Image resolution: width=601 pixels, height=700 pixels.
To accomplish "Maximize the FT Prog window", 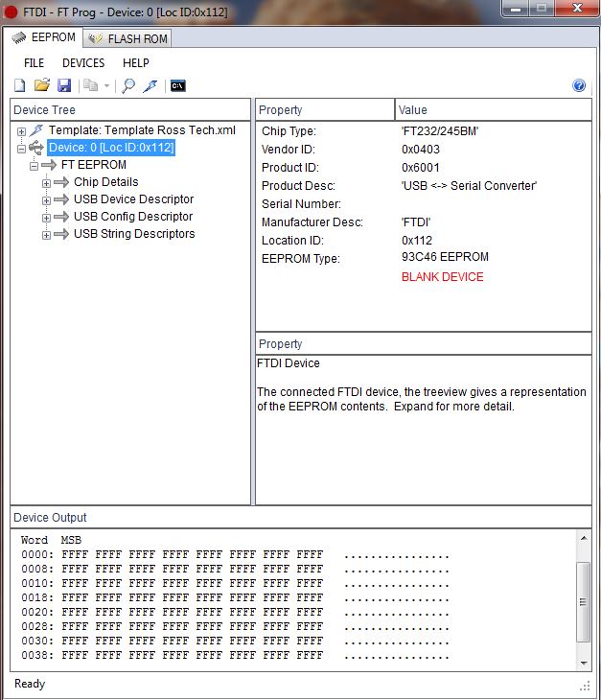I will 542,9.
